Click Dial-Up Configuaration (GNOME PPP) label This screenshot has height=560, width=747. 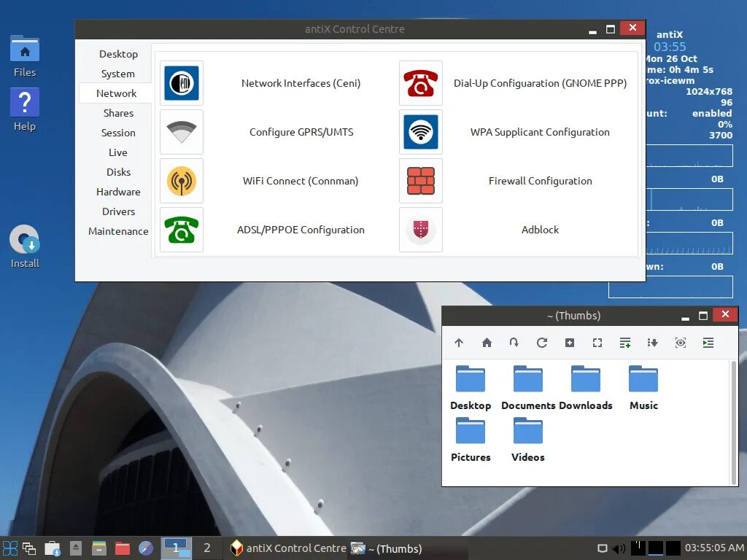point(540,83)
